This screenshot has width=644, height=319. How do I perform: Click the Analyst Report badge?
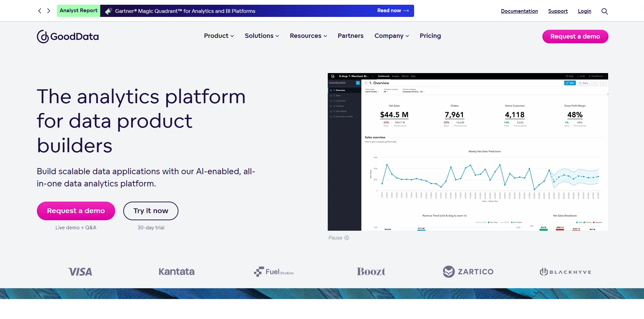(x=79, y=11)
